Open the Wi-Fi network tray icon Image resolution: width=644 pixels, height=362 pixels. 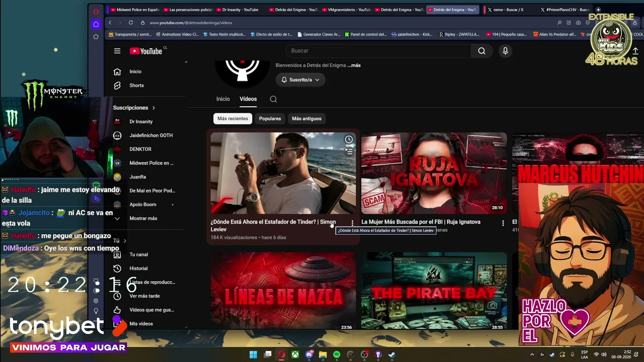pos(596,354)
